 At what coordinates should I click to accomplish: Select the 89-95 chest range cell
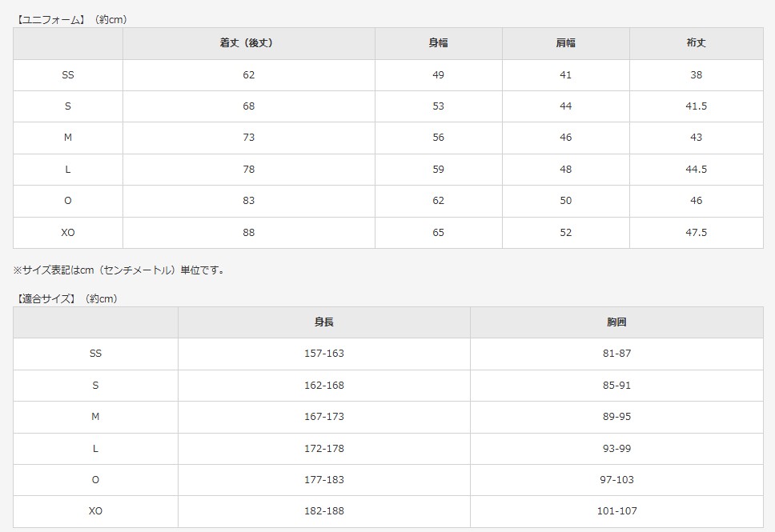coord(616,417)
